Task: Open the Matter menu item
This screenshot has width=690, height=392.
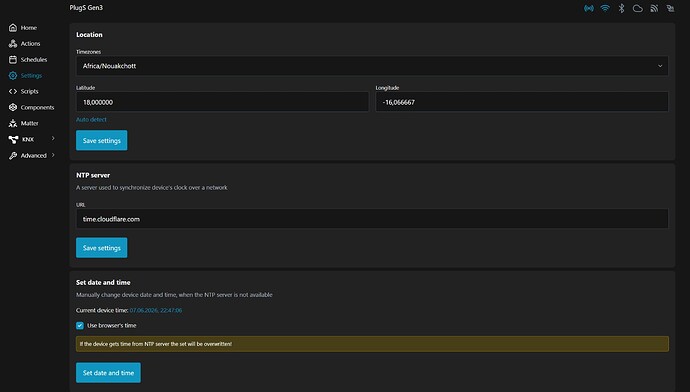Action: [x=29, y=123]
